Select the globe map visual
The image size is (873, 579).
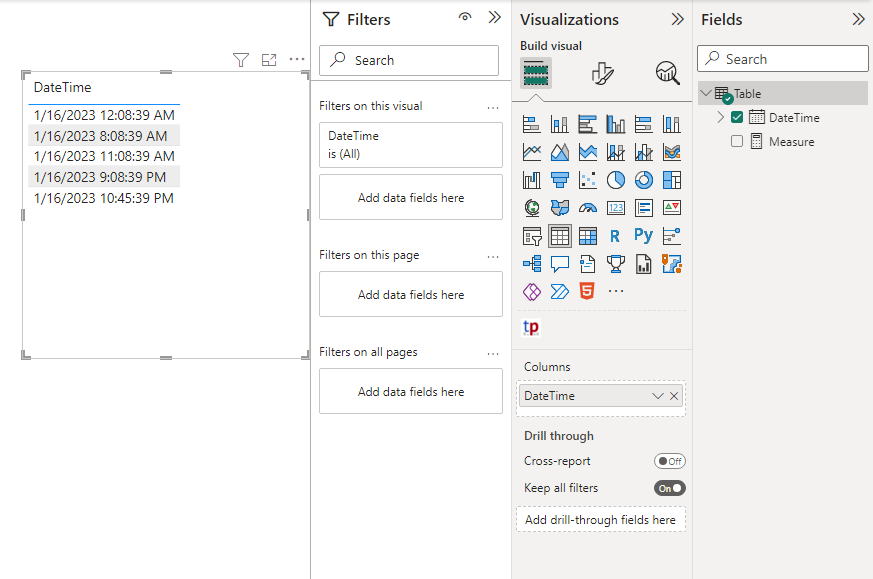532,208
